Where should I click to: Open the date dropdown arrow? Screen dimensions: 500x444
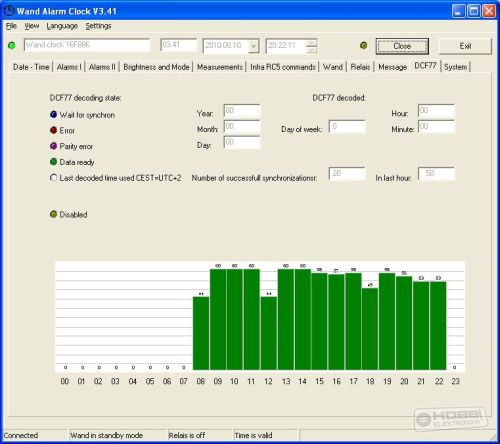tap(254, 46)
